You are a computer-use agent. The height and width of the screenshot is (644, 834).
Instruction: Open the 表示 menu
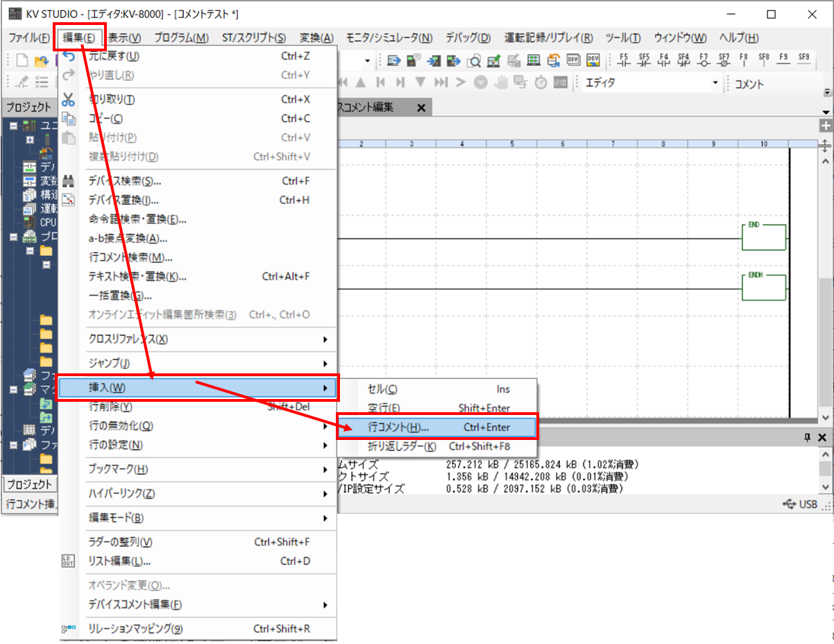pos(124,38)
